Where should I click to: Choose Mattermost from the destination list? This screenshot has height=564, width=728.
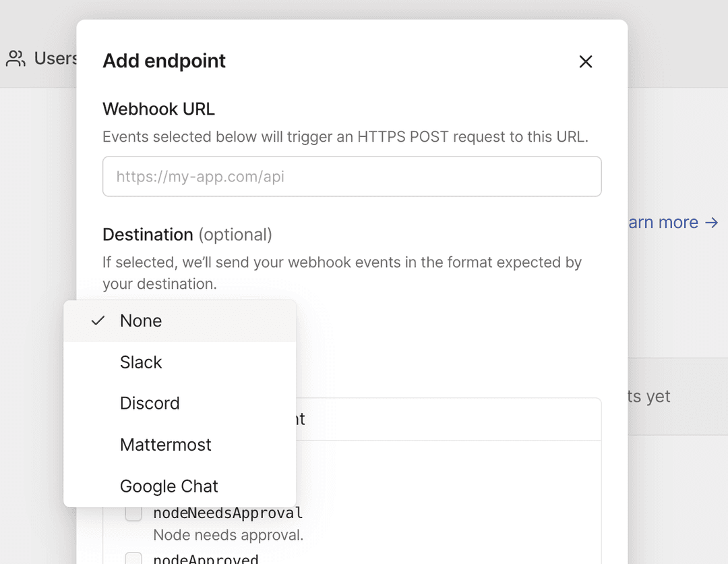(165, 445)
